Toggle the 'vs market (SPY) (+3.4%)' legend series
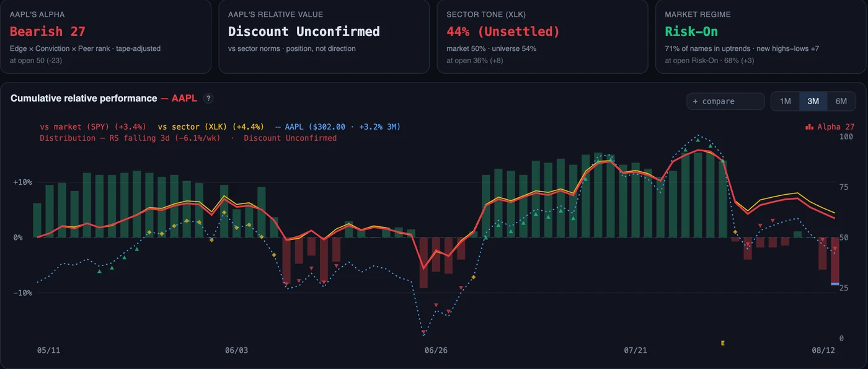The image size is (868, 369). click(93, 127)
